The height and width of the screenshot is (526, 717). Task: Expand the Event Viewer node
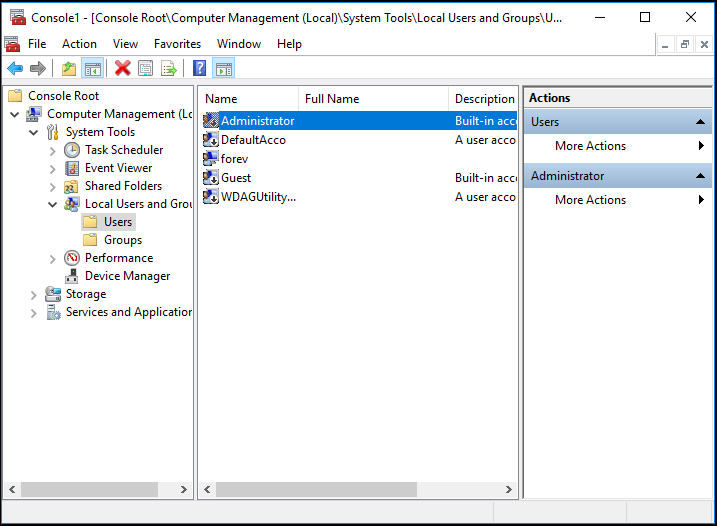[x=53, y=169]
